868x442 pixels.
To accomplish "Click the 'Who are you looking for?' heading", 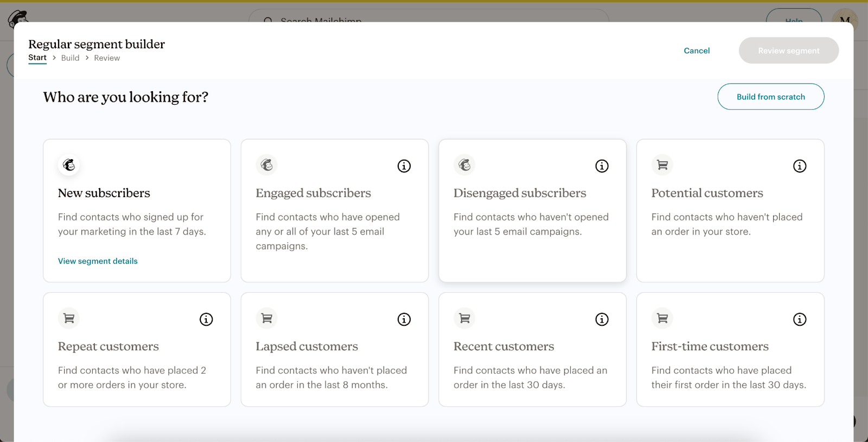I will pos(126,97).
